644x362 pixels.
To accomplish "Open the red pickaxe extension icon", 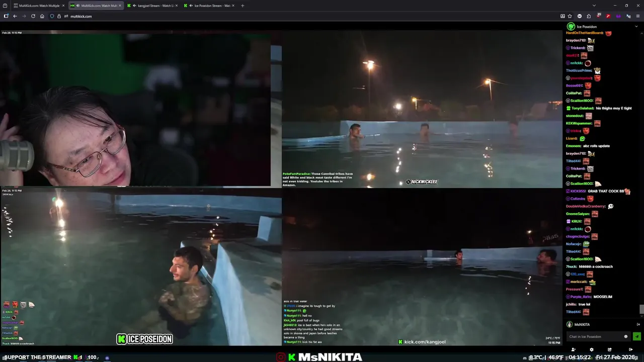I will [608, 16].
